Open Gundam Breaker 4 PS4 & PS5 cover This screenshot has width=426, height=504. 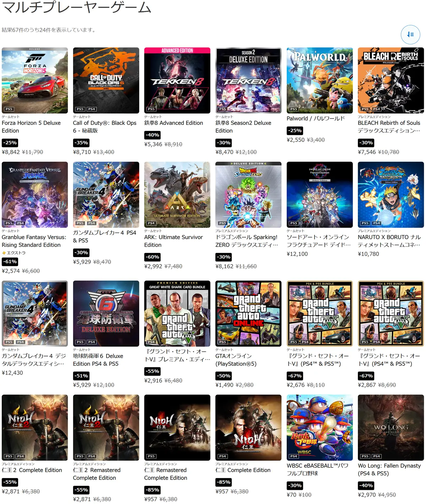[x=106, y=195]
